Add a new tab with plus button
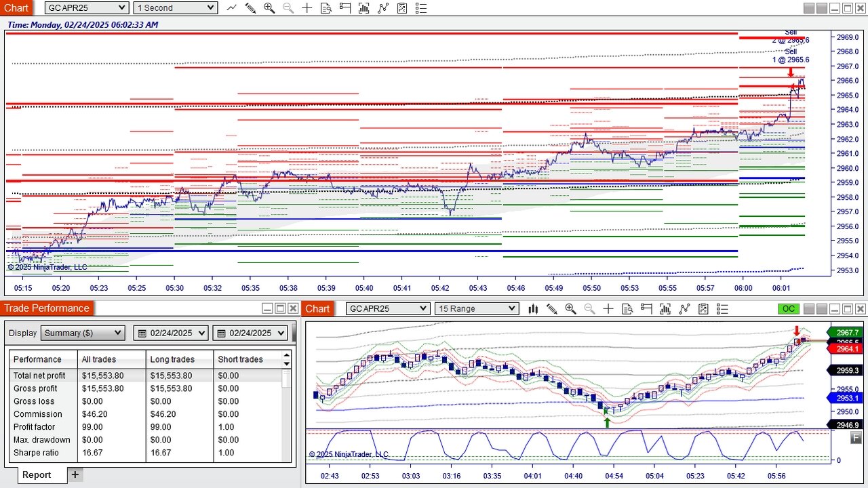 [x=75, y=474]
